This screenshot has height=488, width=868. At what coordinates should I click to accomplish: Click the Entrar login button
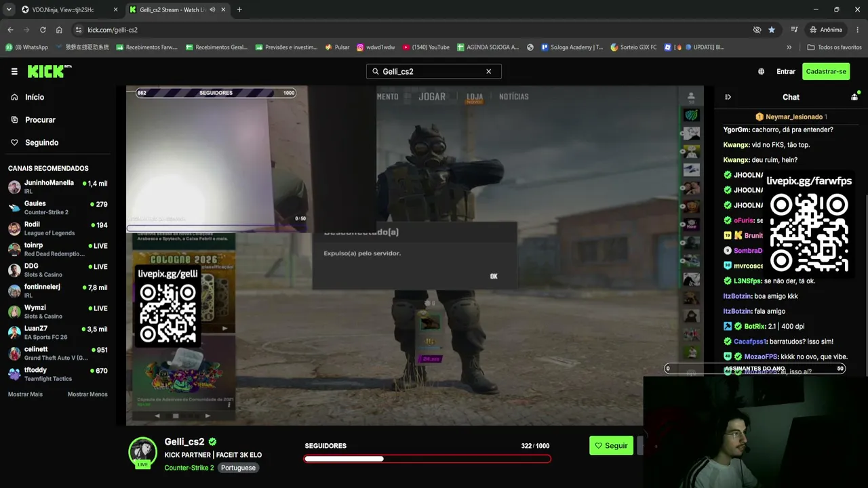[786, 71]
